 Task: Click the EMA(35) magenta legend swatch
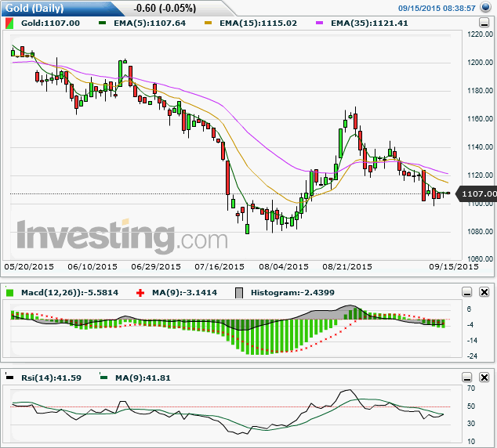(x=319, y=23)
